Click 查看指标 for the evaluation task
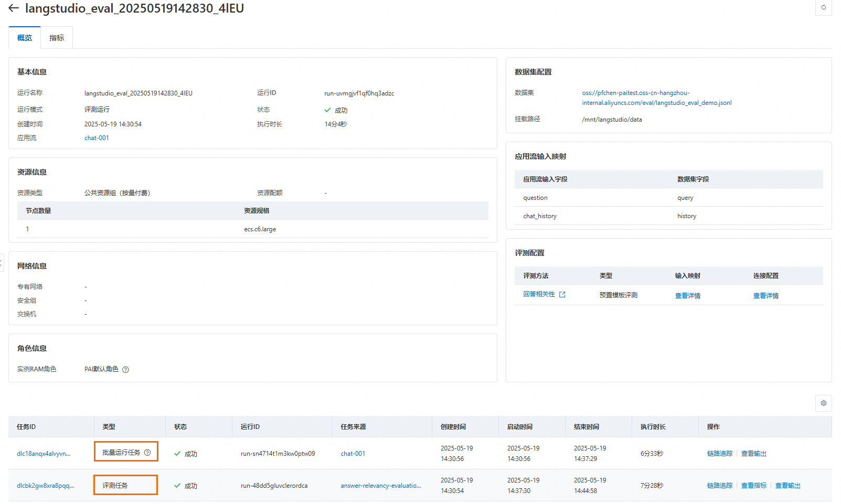The image size is (841, 504). click(753, 486)
